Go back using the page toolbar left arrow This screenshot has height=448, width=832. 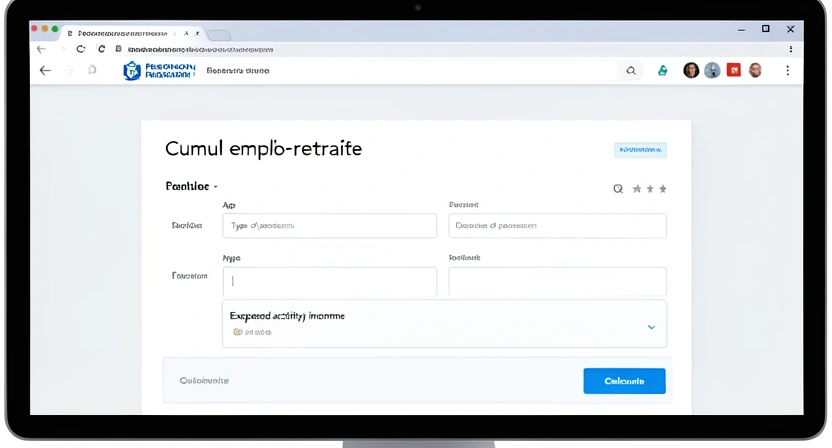pyautogui.click(x=45, y=70)
